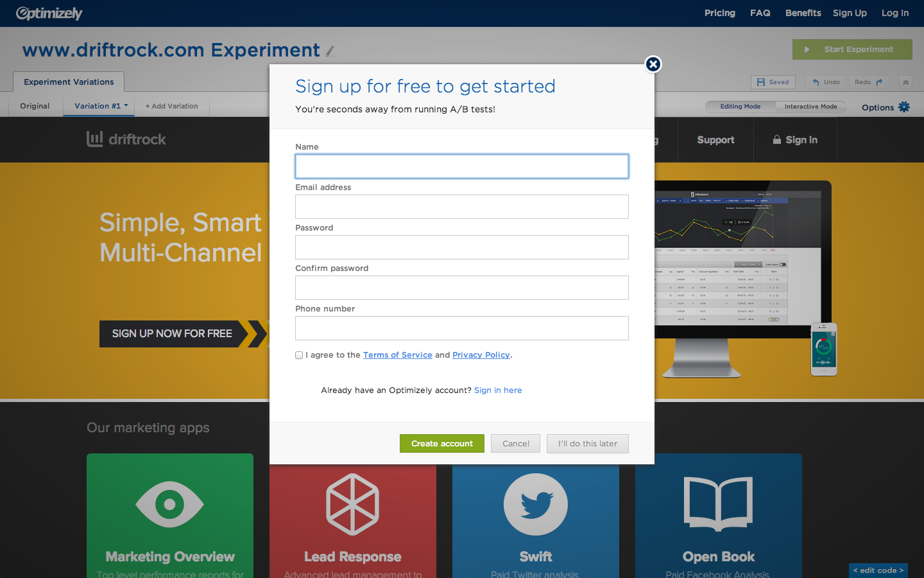Click the Create account button
Image resolution: width=924 pixels, height=578 pixels.
click(442, 444)
